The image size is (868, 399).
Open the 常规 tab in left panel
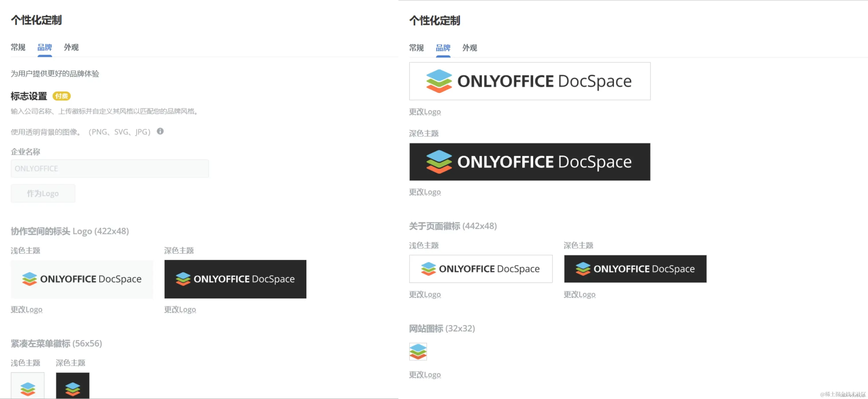point(18,48)
